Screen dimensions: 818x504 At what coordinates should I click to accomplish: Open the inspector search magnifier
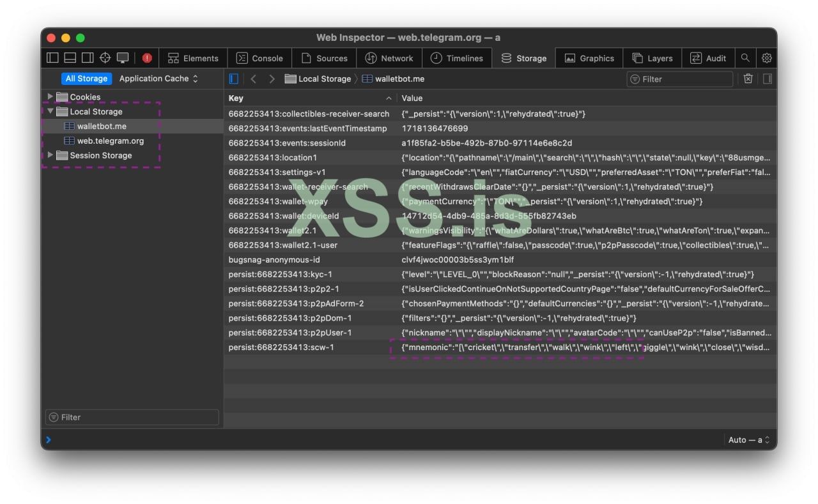coord(745,58)
